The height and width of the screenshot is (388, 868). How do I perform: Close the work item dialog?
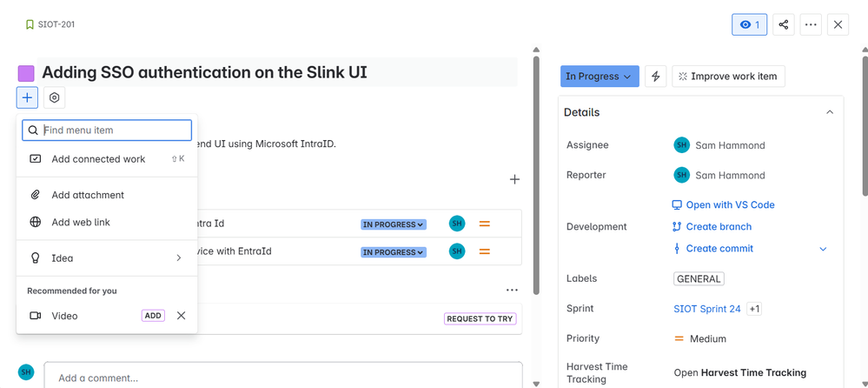pyautogui.click(x=838, y=24)
